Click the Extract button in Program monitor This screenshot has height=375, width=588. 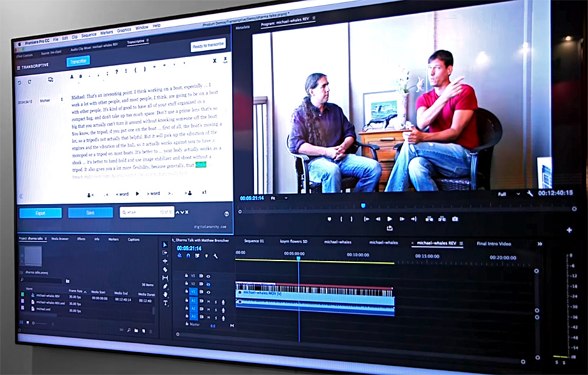tap(442, 219)
